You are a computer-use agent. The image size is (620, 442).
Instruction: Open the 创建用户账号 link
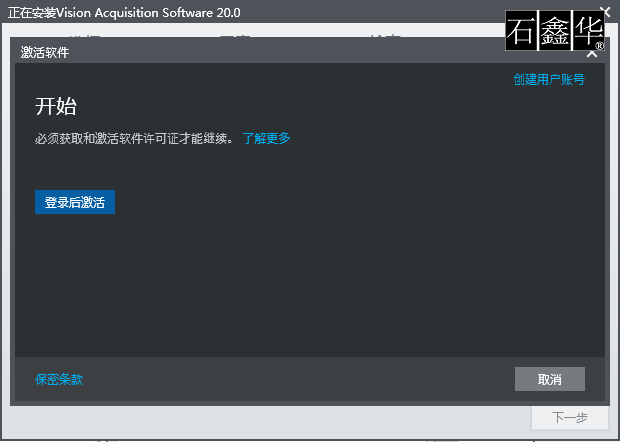(x=549, y=79)
